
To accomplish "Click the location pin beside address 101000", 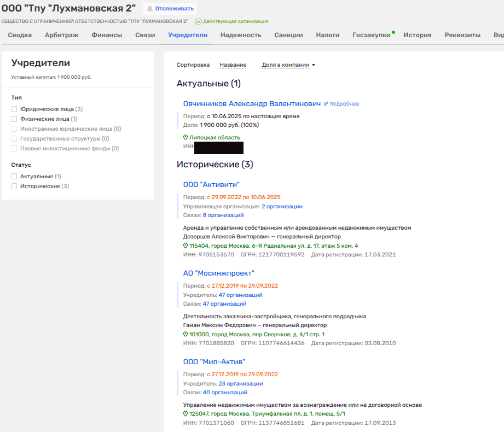I will [x=186, y=334].
